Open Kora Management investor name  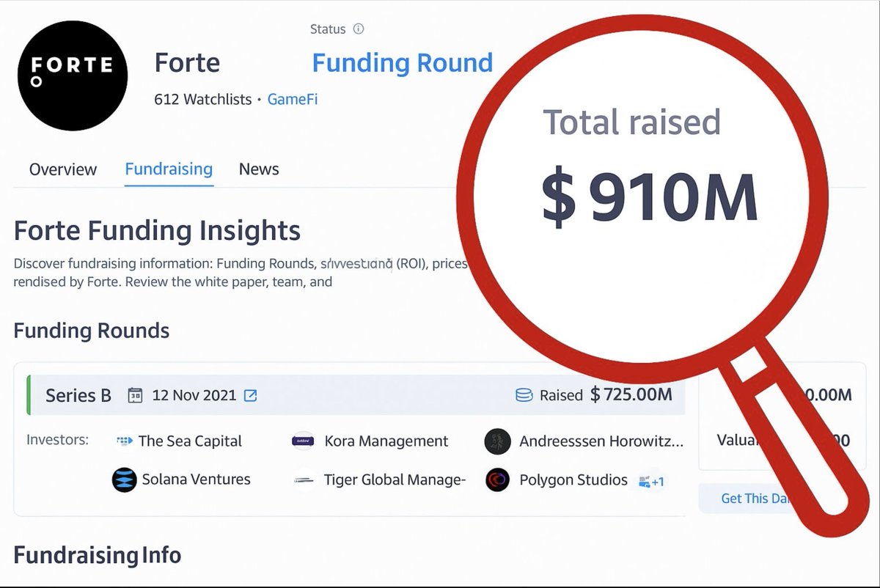(386, 441)
